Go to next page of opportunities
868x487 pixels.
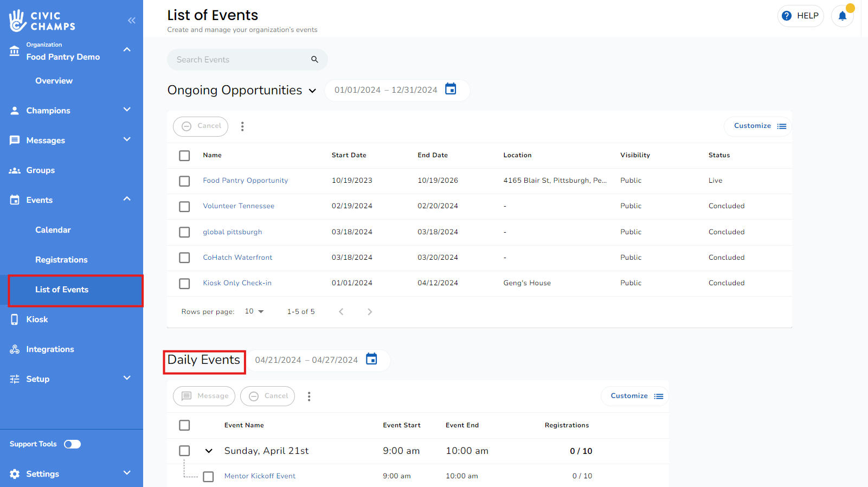pyautogui.click(x=370, y=312)
